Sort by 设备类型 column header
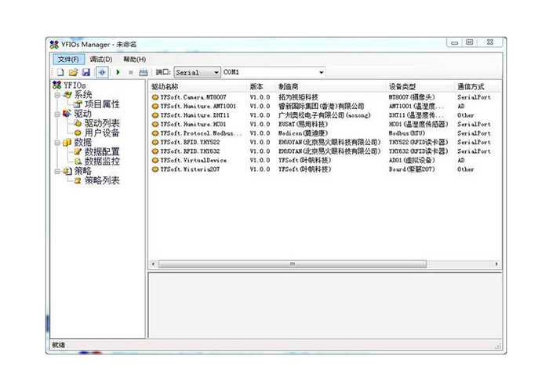The image size is (549, 392). point(420,87)
